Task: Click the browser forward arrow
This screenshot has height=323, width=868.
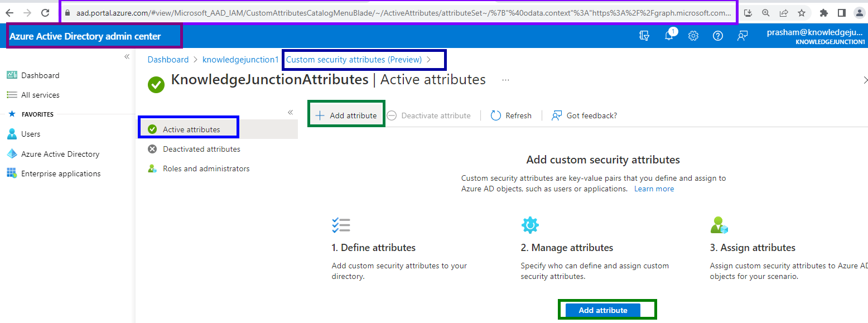Action: point(27,12)
